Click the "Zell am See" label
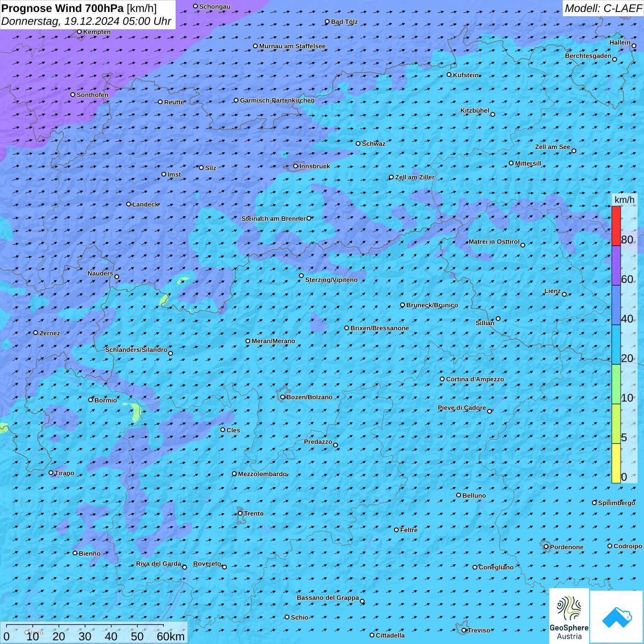The width and height of the screenshot is (644, 644). [x=552, y=147]
